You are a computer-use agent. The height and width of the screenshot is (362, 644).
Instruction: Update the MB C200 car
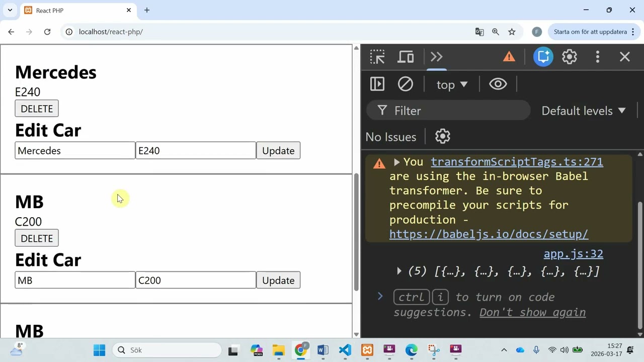(x=278, y=281)
